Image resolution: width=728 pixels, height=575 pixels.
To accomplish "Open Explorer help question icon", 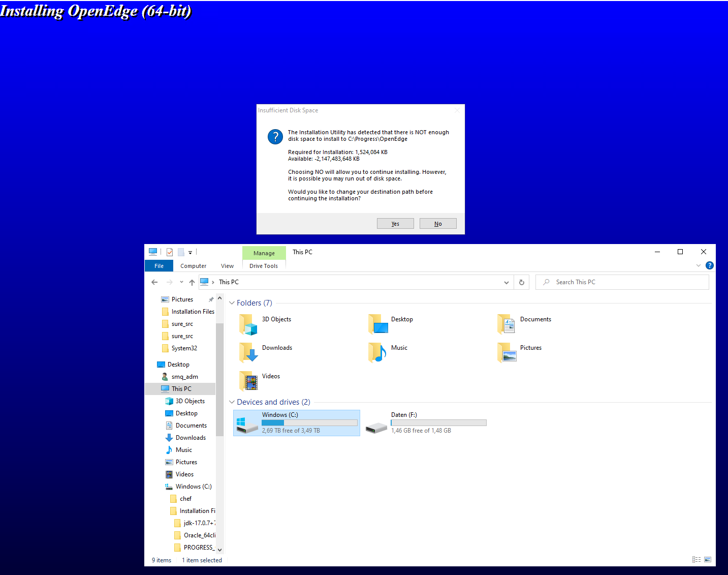I will [x=710, y=265].
